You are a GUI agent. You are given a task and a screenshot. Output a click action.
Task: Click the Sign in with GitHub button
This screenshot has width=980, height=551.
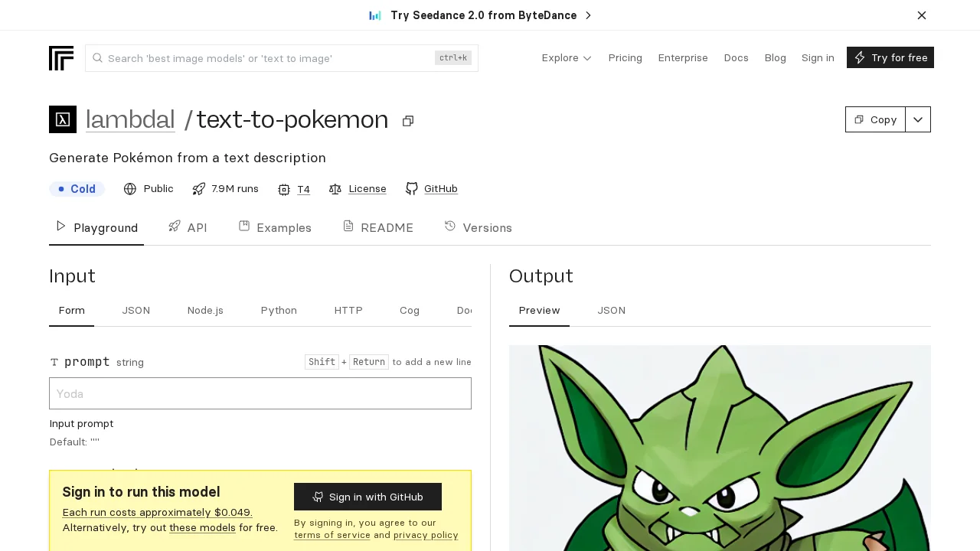367,497
